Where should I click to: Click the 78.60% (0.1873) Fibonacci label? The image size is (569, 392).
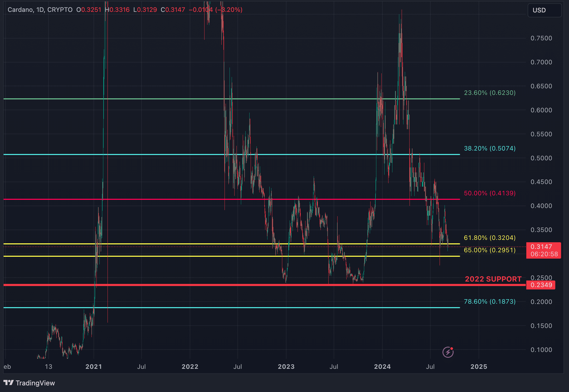pos(490,302)
